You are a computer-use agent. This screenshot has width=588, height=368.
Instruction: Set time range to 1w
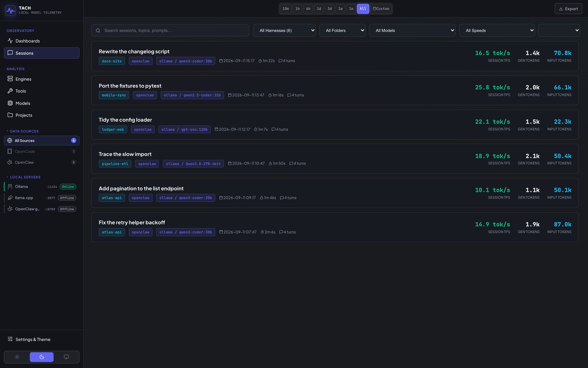click(x=340, y=9)
